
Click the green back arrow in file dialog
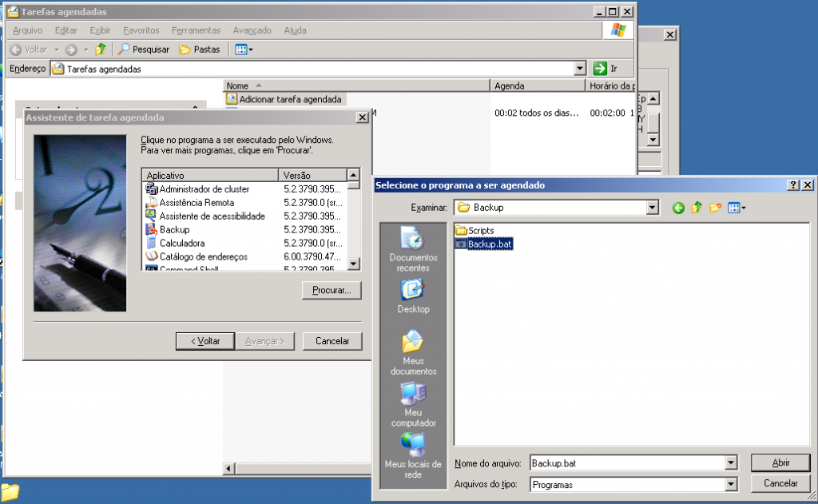[678, 208]
